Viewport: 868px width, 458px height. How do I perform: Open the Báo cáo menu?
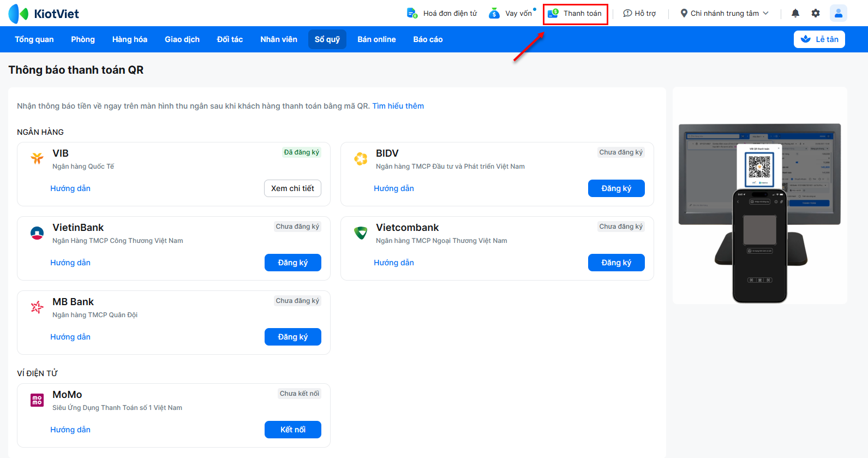tap(428, 39)
